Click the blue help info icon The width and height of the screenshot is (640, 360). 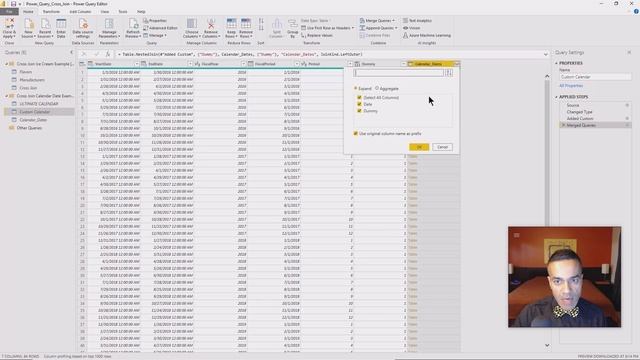(636, 11)
